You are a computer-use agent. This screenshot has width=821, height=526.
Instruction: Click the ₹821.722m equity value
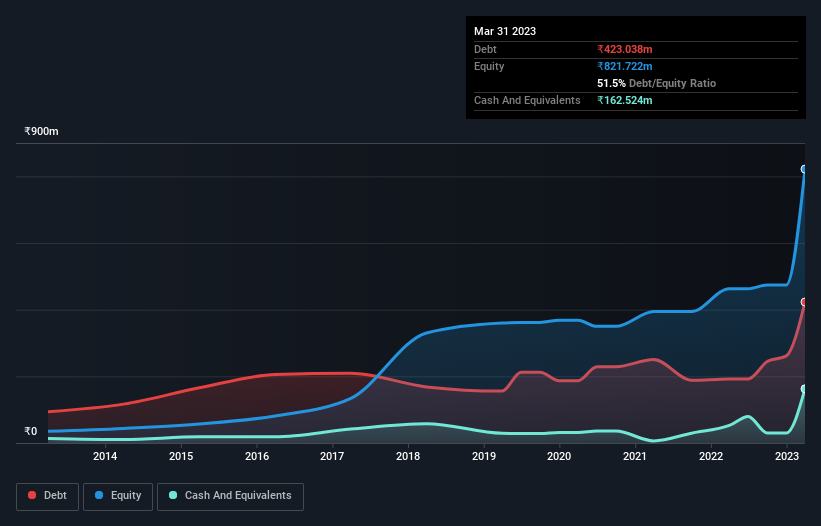point(625,66)
